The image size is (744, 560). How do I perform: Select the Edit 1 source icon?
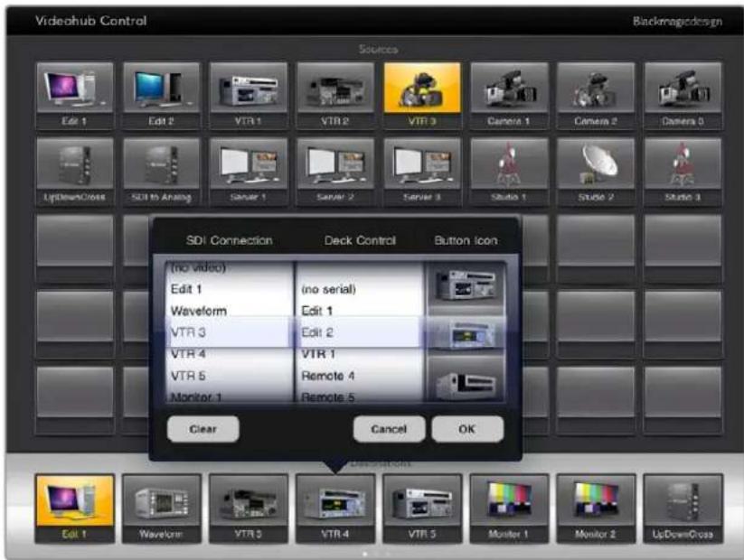point(75,96)
